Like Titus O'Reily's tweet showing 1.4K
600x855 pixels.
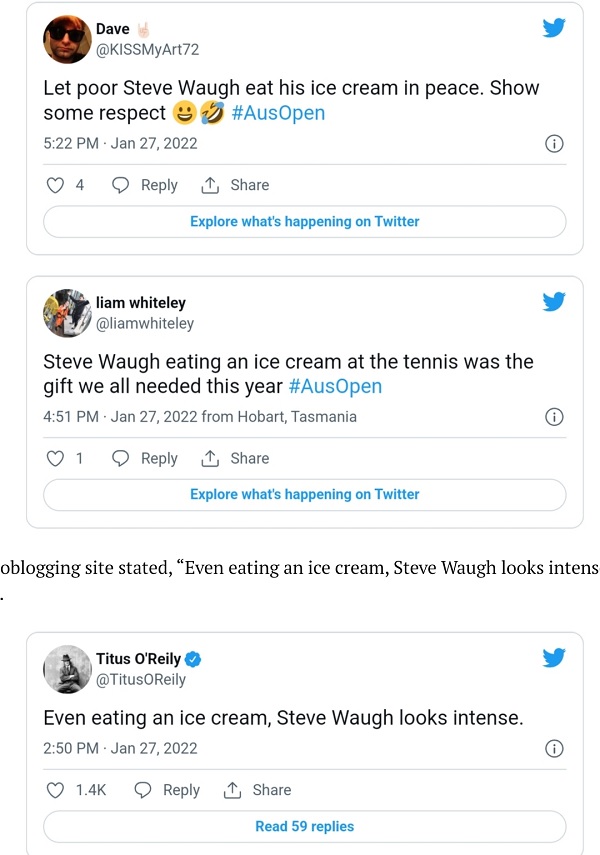(x=56, y=790)
